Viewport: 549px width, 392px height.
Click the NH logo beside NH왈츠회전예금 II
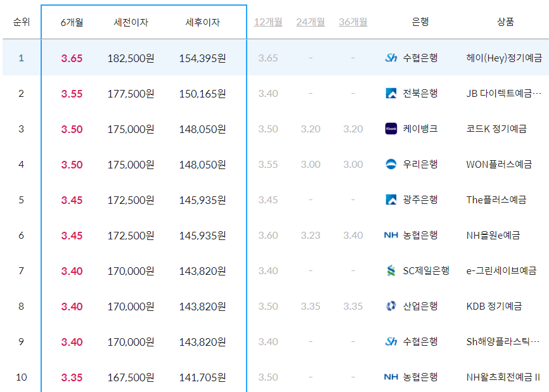click(391, 377)
